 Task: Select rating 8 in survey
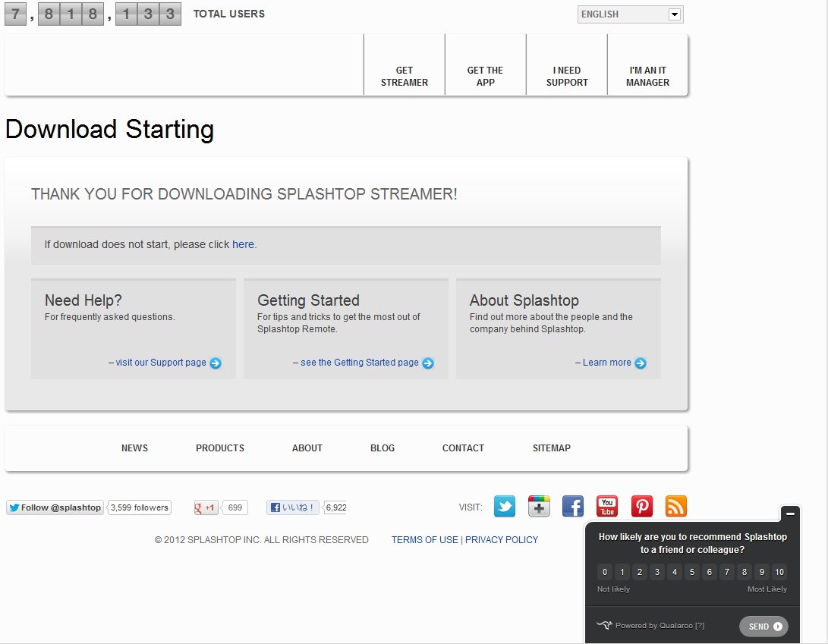[x=744, y=572]
